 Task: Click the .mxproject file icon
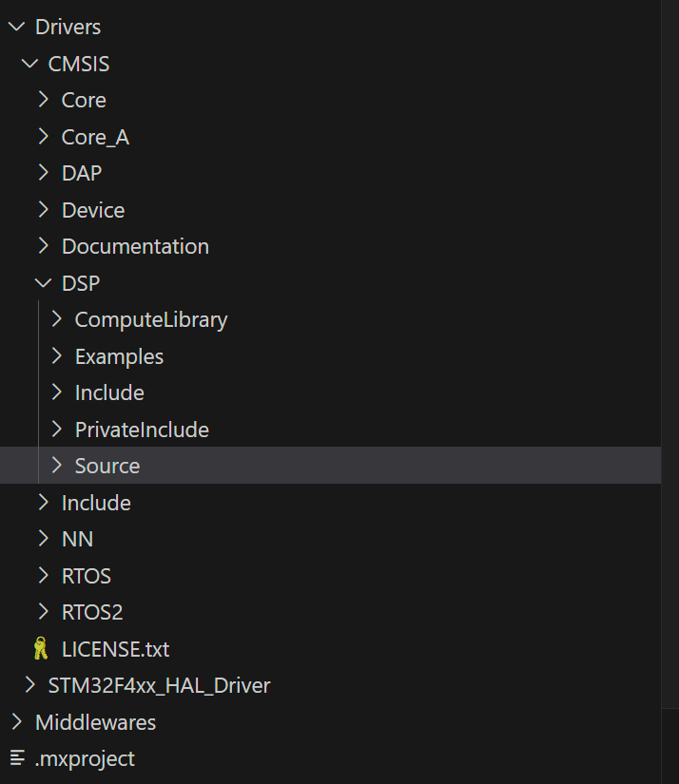(x=15, y=758)
